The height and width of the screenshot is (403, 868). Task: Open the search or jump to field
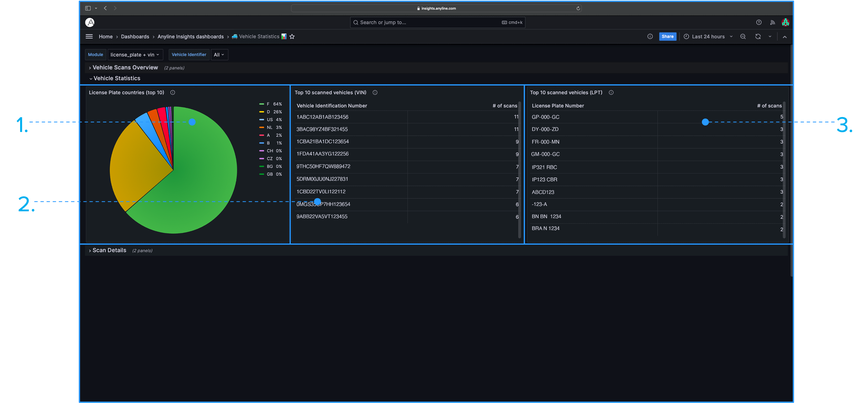pos(437,23)
